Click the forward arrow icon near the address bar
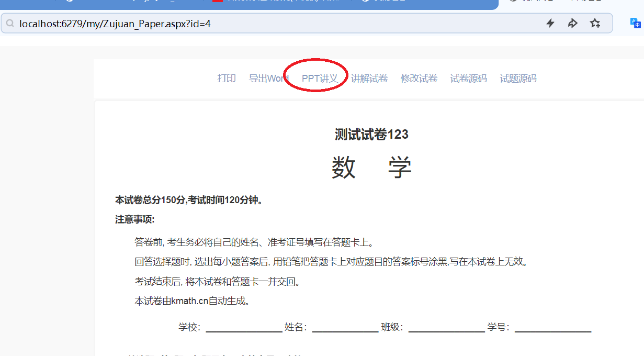Viewport: 644px width, 356px height. (572, 23)
